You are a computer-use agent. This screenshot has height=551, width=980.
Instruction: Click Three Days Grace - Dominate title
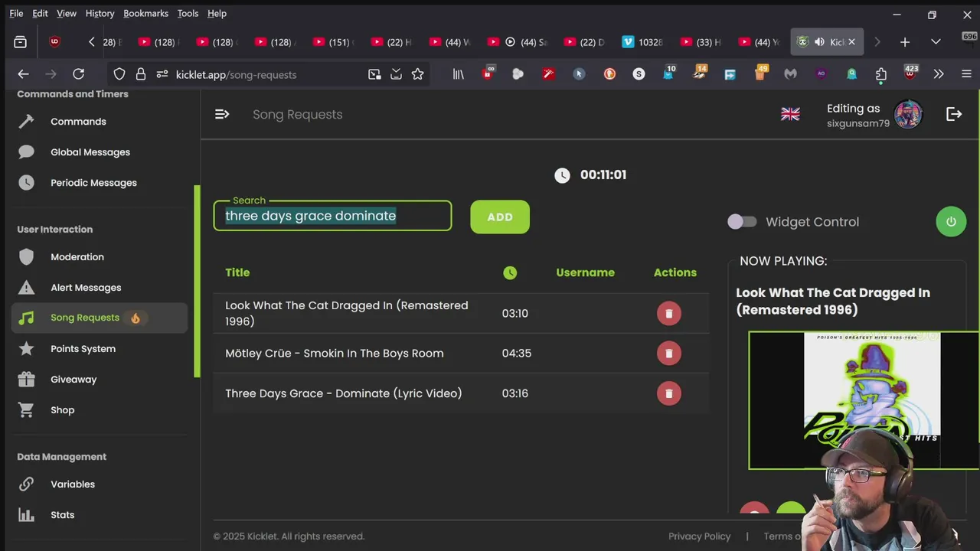[x=344, y=393]
